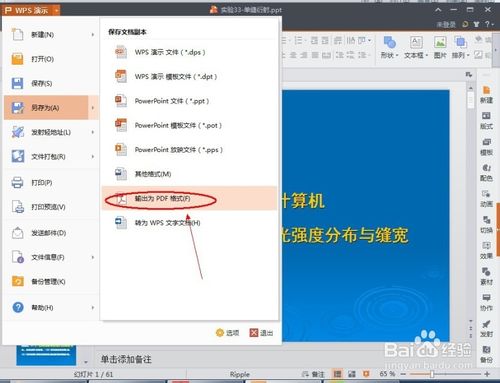Click Ripple theme name in status bar
The image size is (500, 383).
[240, 374]
